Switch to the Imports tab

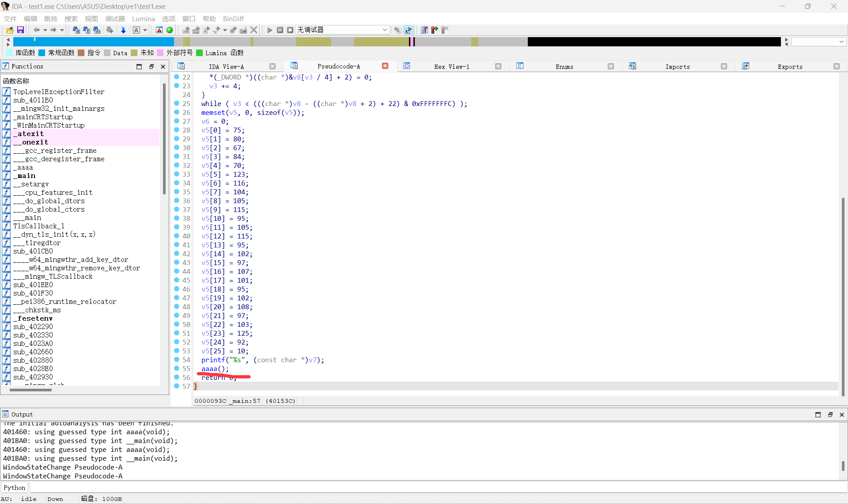(x=677, y=67)
